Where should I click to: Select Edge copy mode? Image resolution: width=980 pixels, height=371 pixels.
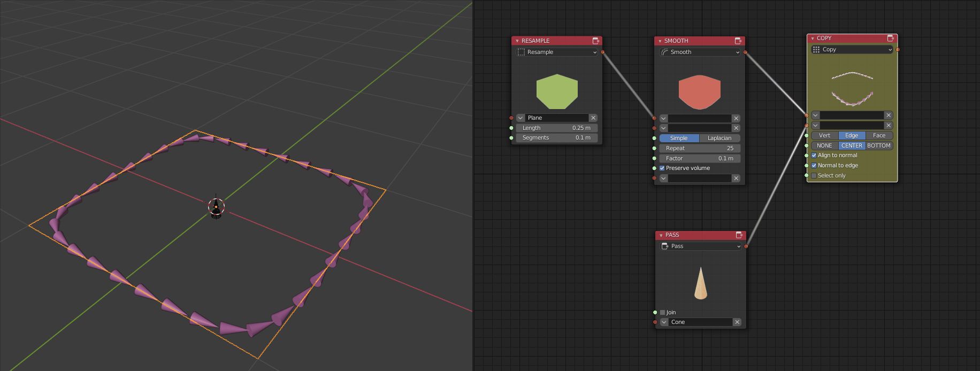tap(852, 135)
